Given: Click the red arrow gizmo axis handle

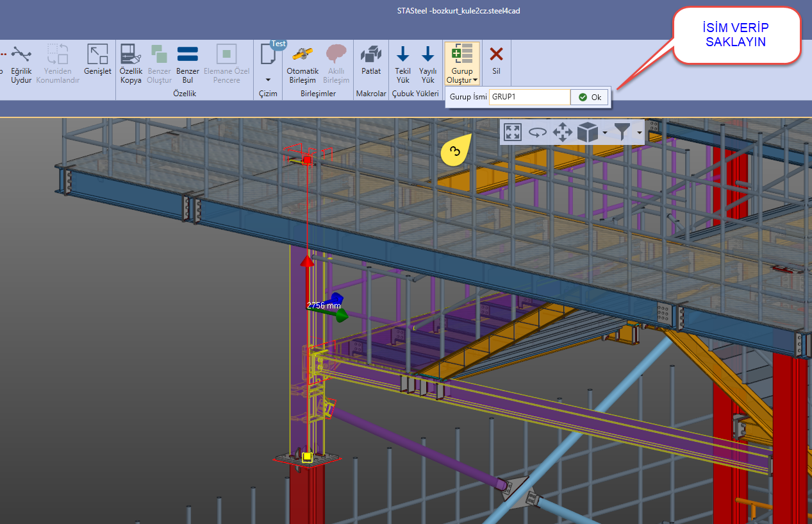Looking at the screenshot, I should pos(307,260).
